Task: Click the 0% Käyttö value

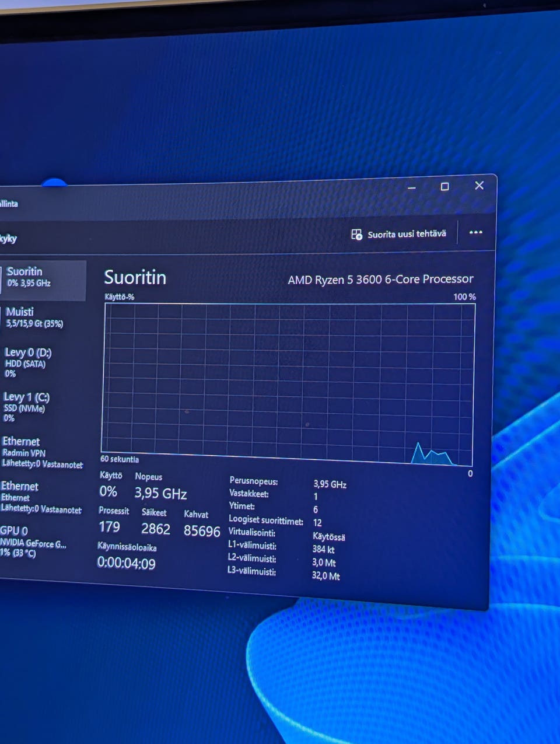Action: (x=108, y=491)
